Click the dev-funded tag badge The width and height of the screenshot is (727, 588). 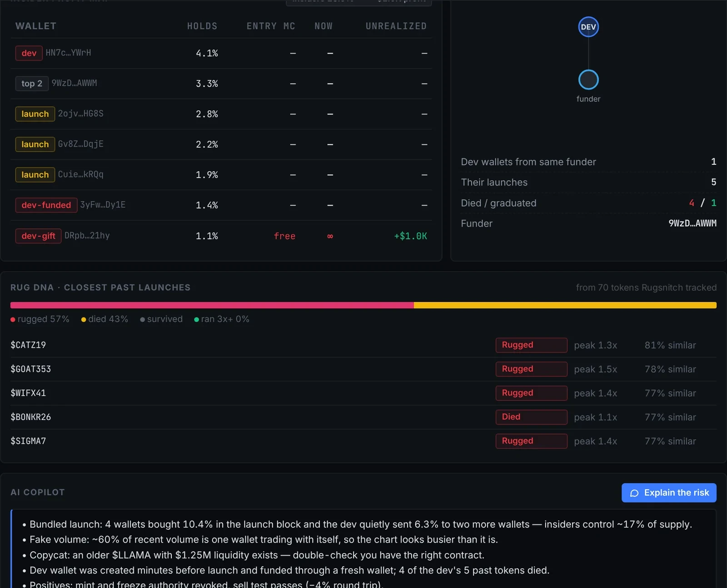click(46, 205)
